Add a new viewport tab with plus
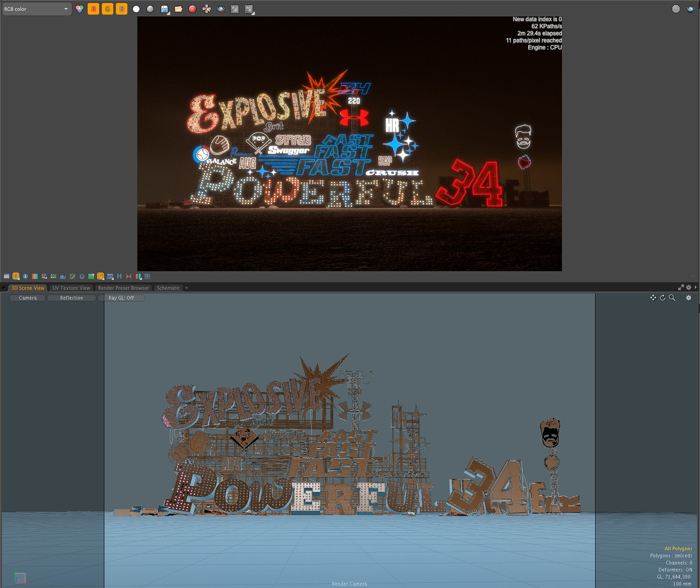The image size is (700, 588). coord(187,288)
